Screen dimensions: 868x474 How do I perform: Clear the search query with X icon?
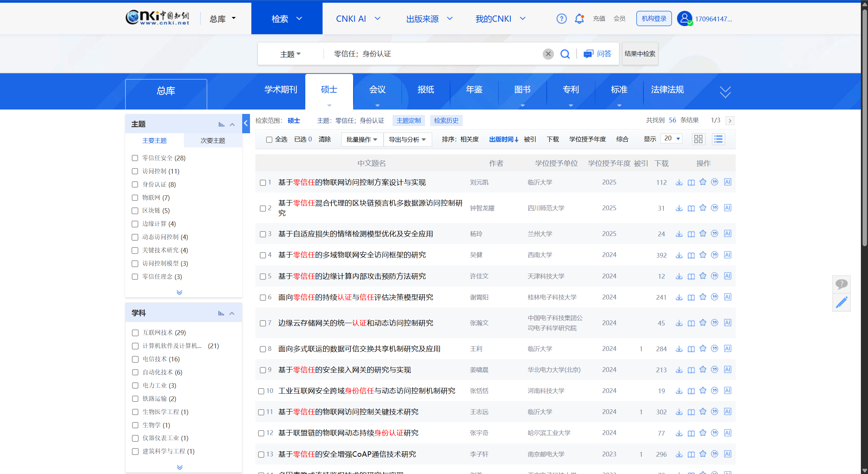click(x=548, y=54)
